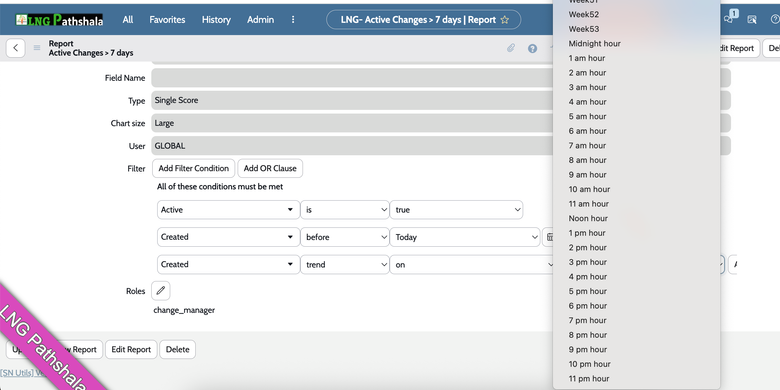The image size is (780, 390).
Task: Open the 'is' operator dropdown
Action: (x=345, y=210)
